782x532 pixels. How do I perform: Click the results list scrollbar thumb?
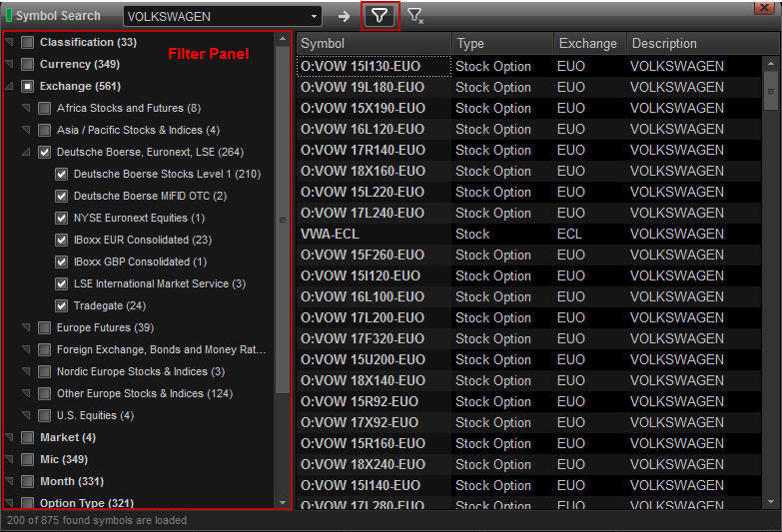(771, 91)
